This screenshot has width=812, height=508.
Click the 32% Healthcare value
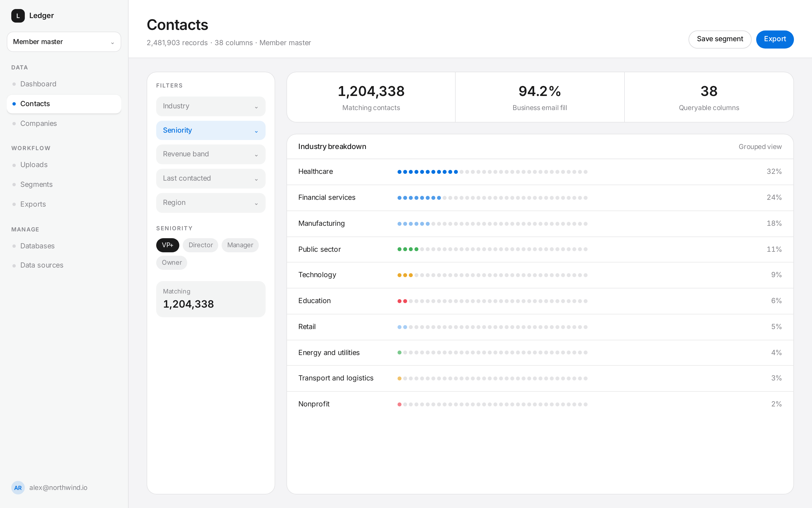774,172
